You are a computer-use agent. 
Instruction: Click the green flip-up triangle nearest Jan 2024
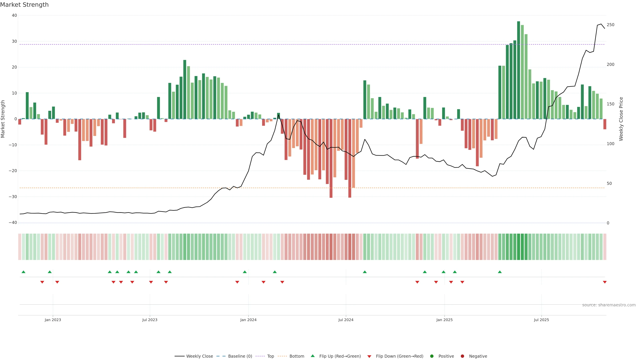[245, 272]
